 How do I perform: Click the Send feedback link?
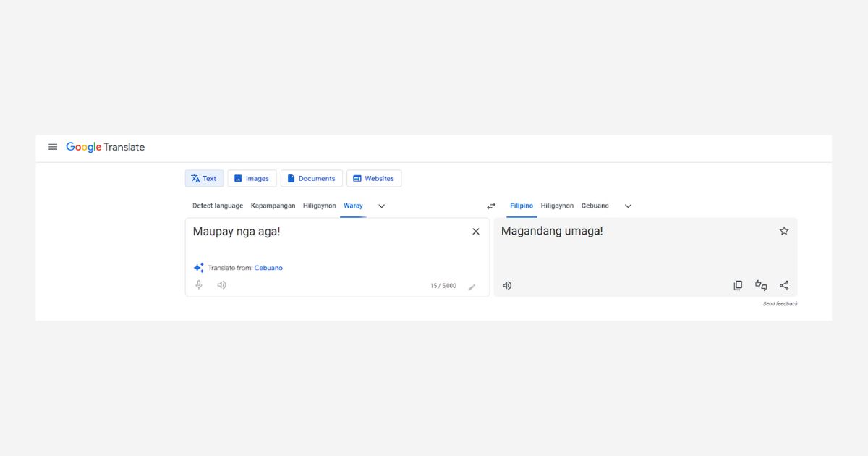pyautogui.click(x=780, y=304)
